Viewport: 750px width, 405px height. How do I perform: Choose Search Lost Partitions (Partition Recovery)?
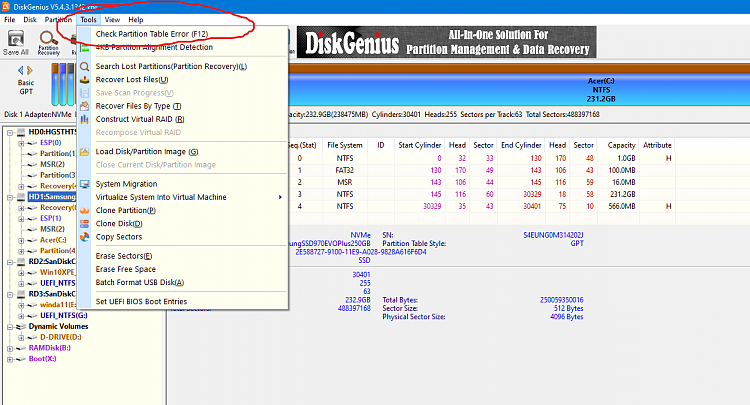[x=171, y=66]
